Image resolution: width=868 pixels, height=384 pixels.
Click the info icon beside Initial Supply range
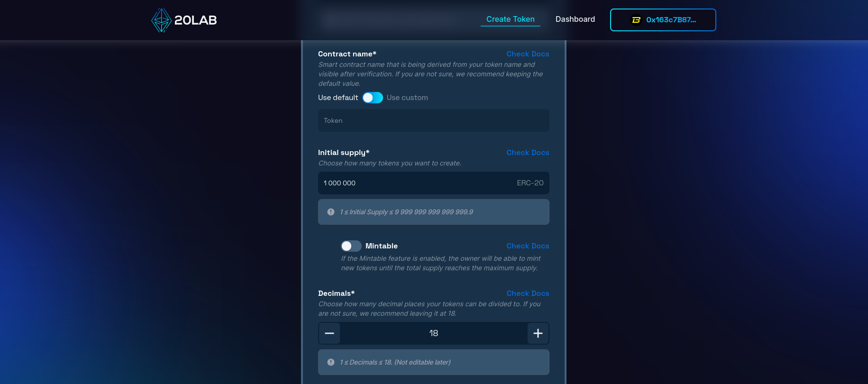[331, 212]
